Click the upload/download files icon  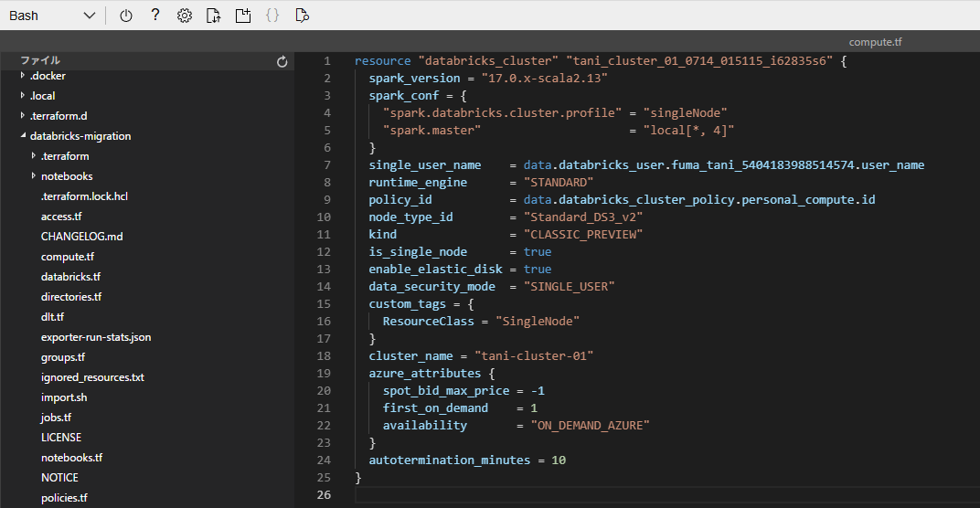tap(214, 16)
